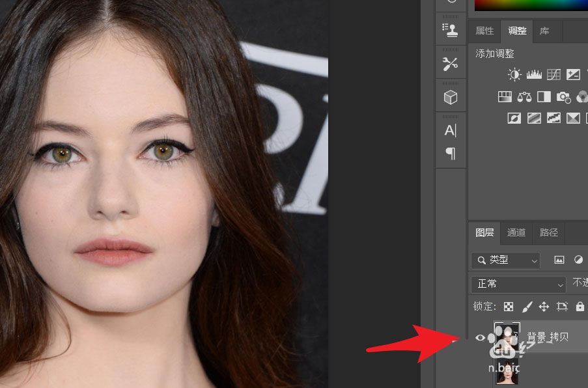This screenshot has width=588, height=388.
Task: Open the Paragraph panel icon
Action: click(x=451, y=154)
